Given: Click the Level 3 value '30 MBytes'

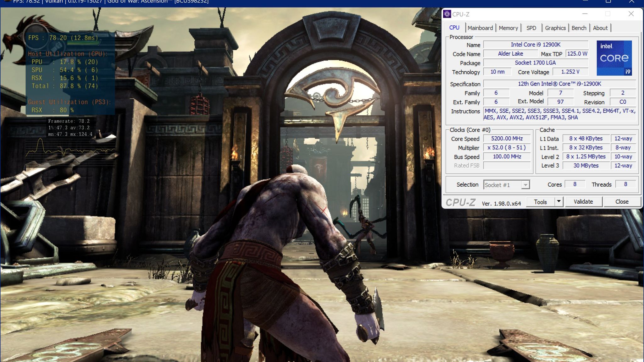Looking at the screenshot, I should click(x=586, y=166).
